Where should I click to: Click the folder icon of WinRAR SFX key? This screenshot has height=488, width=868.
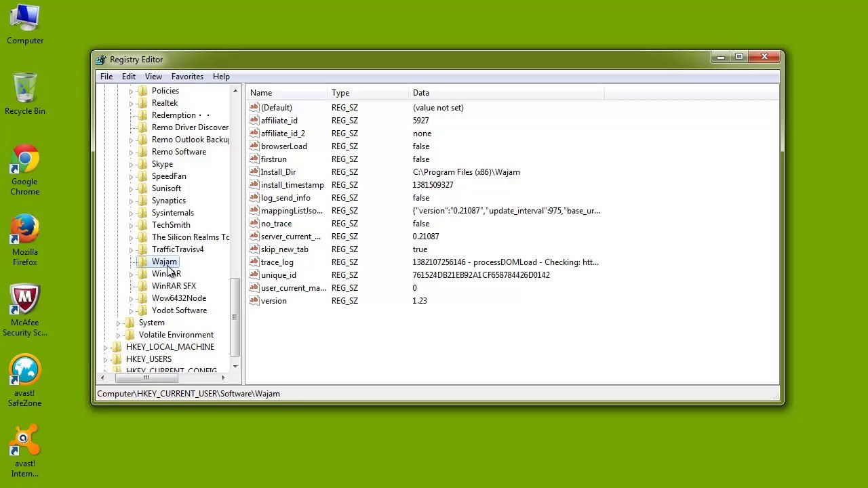pyautogui.click(x=142, y=286)
